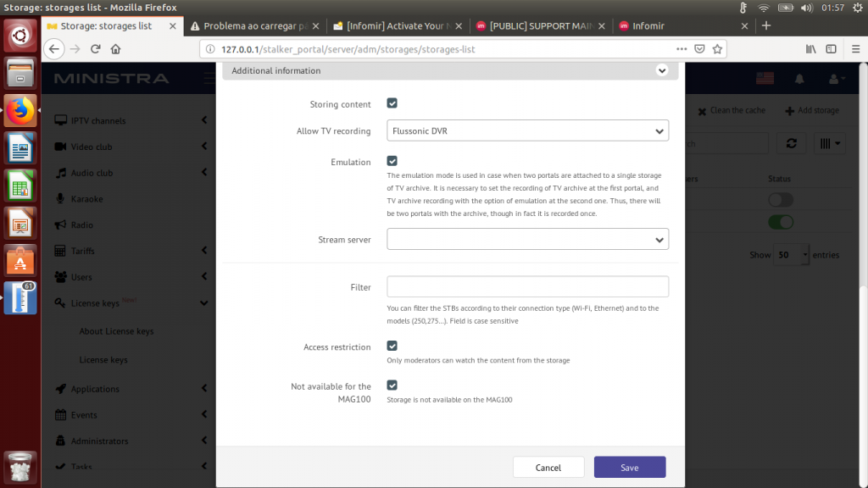Click the Firefox back arrow button

tap(53, 48)
